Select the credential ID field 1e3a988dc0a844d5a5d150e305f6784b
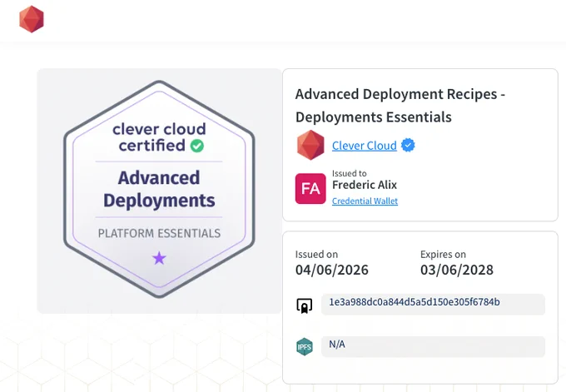 coord(433,305)
